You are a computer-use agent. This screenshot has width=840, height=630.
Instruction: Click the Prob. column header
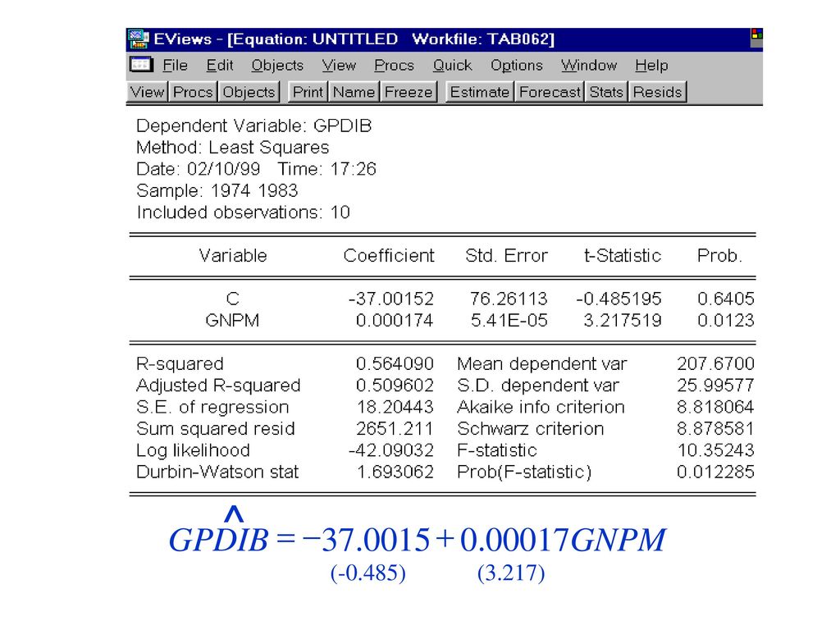tap(719, 256)
